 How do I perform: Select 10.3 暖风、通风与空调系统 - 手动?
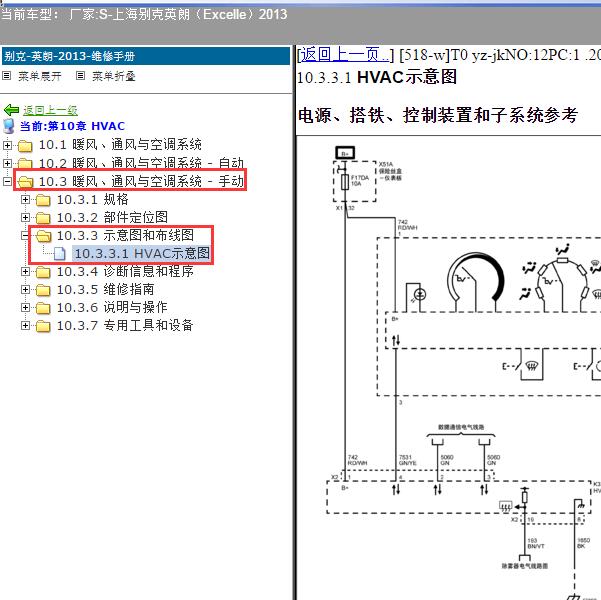141,181
